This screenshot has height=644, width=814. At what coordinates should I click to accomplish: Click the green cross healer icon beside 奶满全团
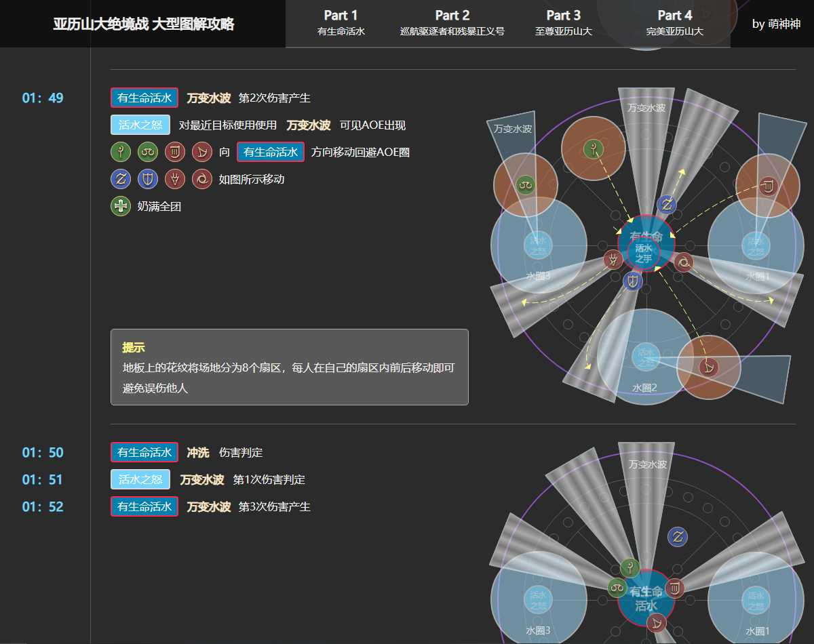pos(121,206)
